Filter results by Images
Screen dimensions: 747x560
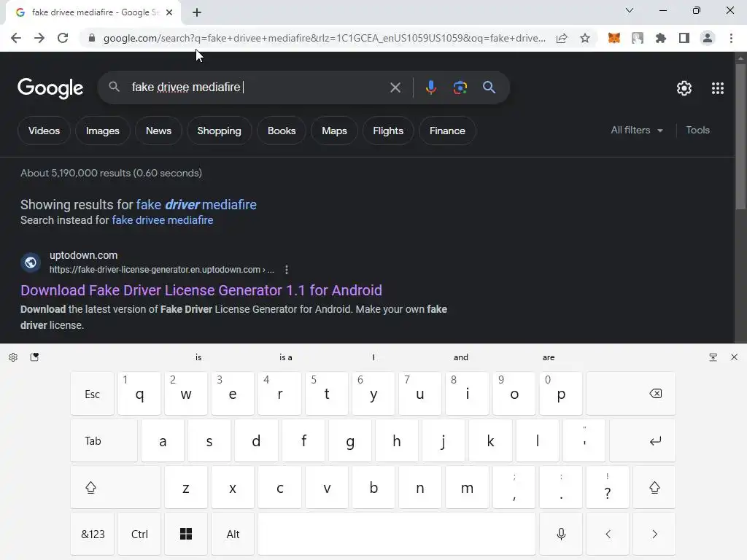[102, 131]
